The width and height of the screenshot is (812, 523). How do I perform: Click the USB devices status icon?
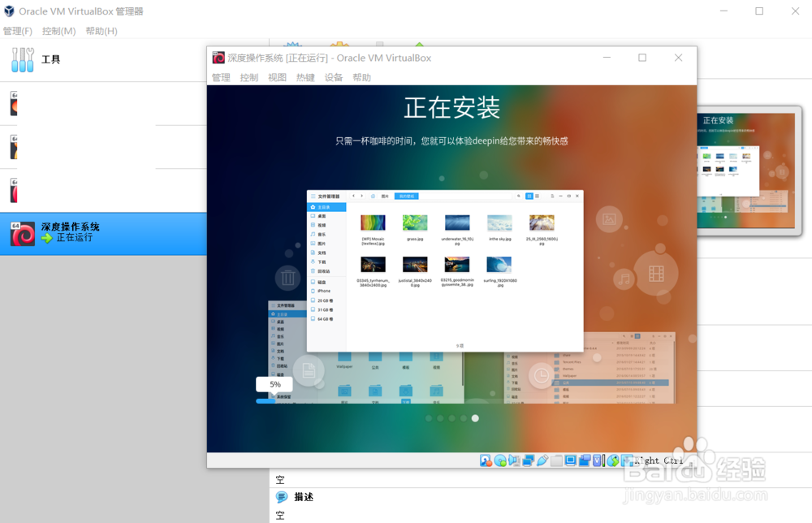[542, 460]
